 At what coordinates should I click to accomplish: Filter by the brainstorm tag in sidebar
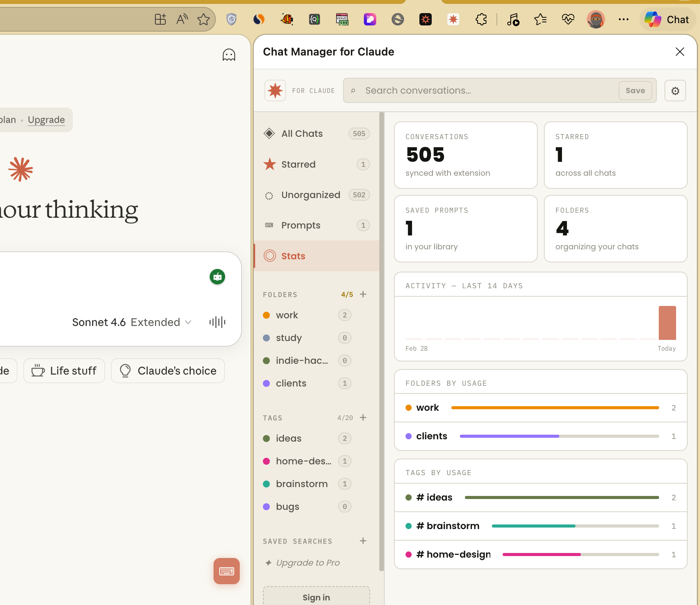pos(307,484)
